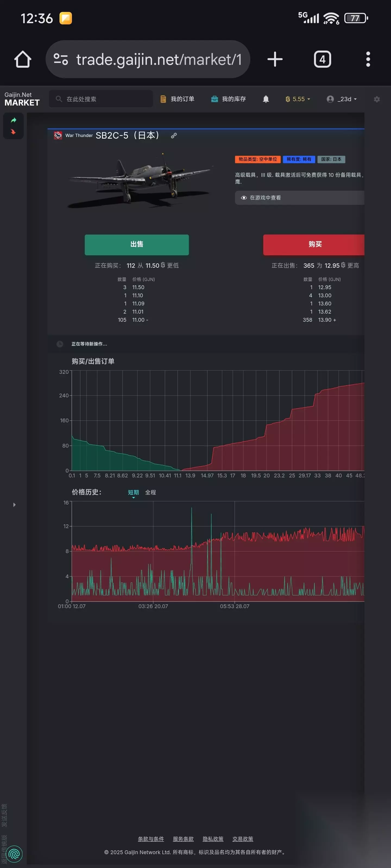The image size is (391, 868).
Task: Expand the 5.55 balance dropdown
Action: (298, 99)
